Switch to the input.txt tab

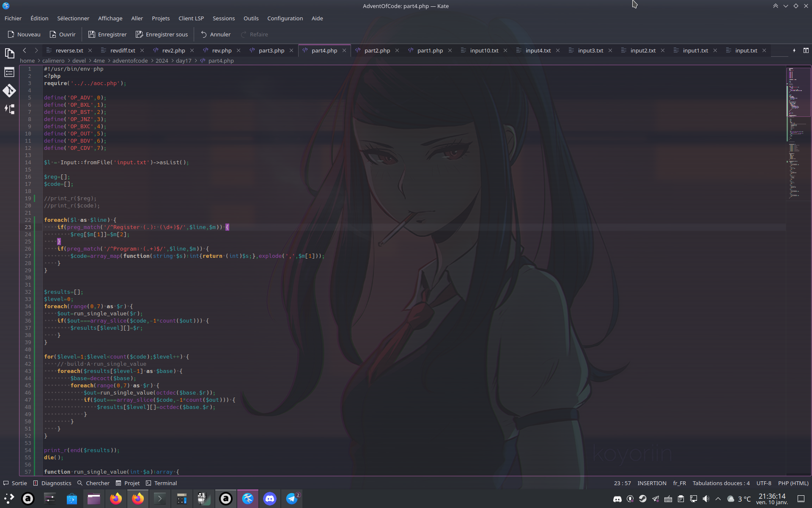[746, 50]
